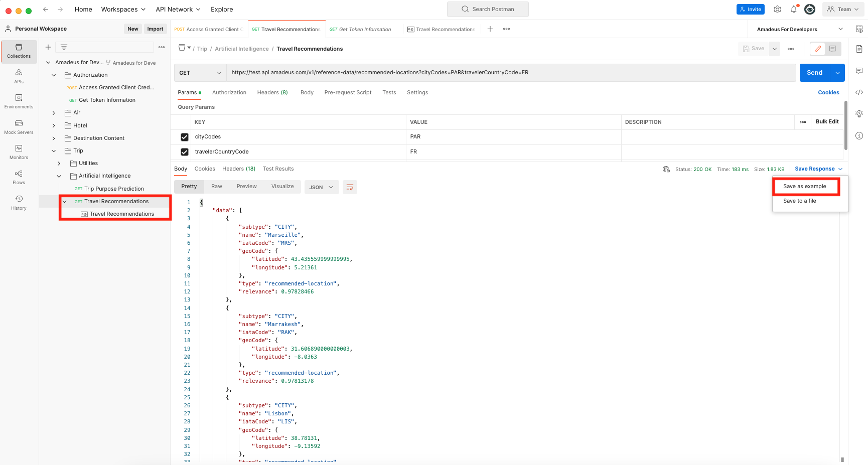Screen dimensions: 868x465
Task: Open the GET method dropdown
Action: tap(200, 73)
